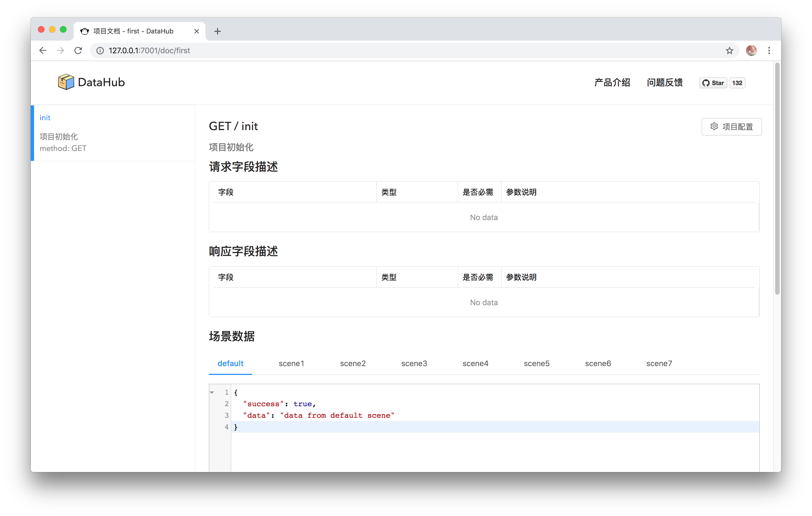This screenshot has width=812, height=516.
Task: Open a new browser tab
Action: coord(218,31)
